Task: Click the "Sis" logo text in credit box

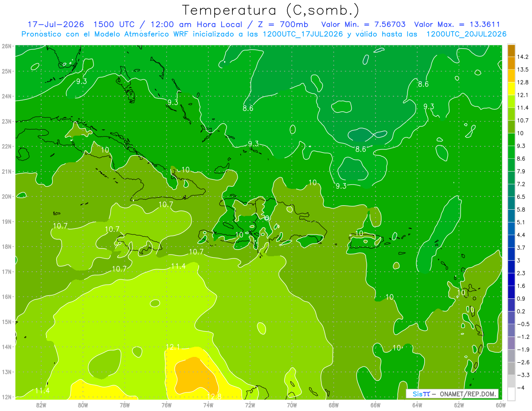Action: 418,394
